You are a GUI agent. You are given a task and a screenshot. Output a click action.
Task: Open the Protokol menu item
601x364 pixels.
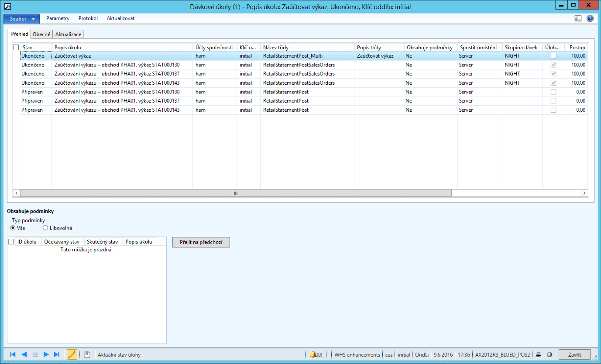(x=88, y=19)
